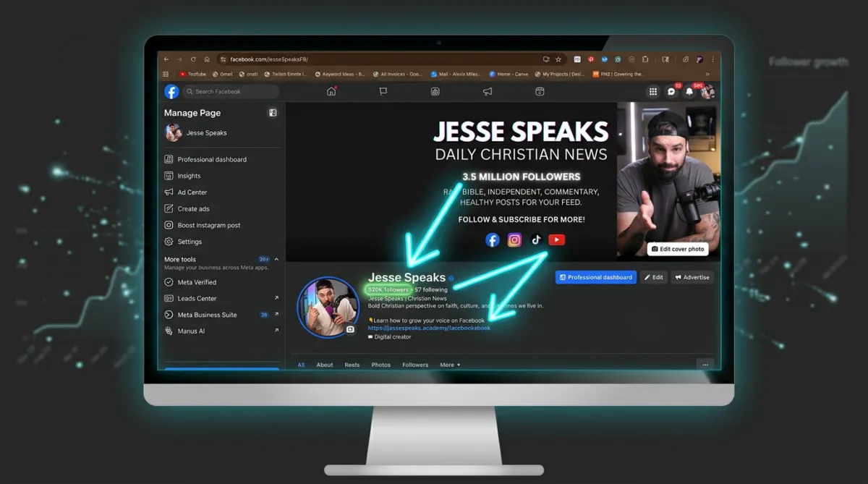The height and width of the screenshot is (484, 868).
Task: Open Meta Business Suite in More tools
Action: tap(221, 315)
